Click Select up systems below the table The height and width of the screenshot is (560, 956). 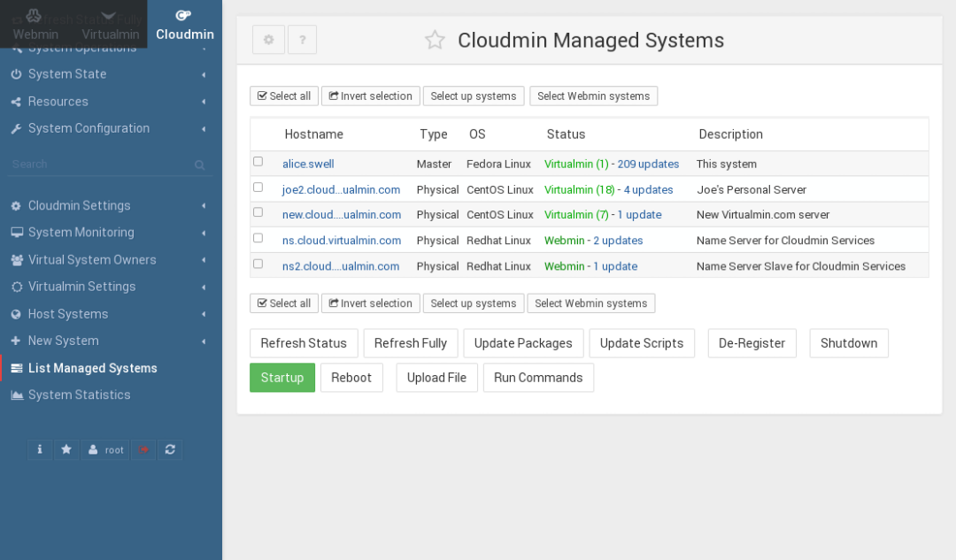pos(474,303)
